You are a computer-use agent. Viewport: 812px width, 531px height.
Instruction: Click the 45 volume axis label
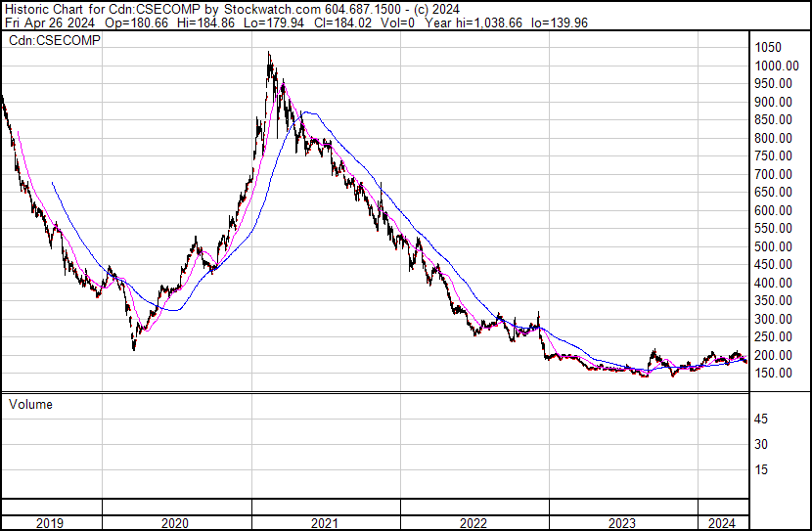[760, 420]
